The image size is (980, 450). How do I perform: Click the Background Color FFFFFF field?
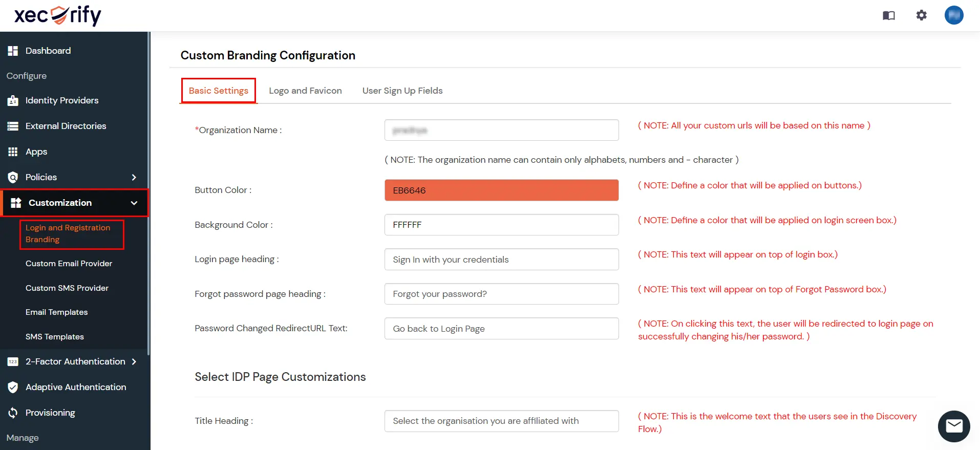tap(502, 225)
